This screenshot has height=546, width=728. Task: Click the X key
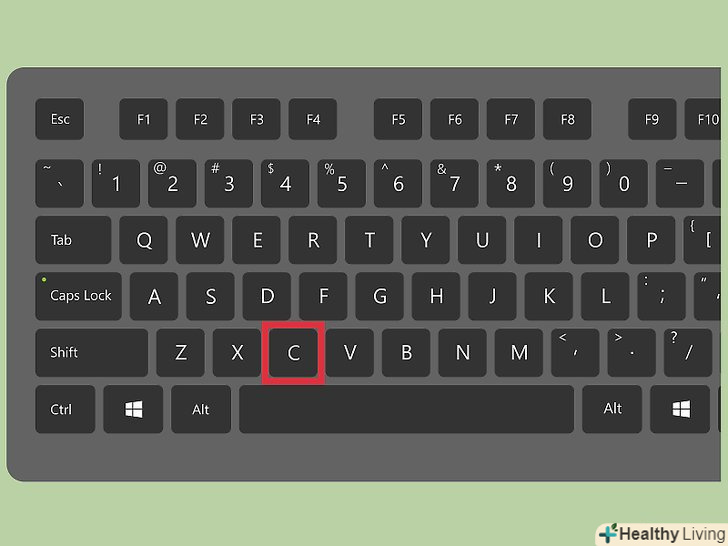click(237, 353)
